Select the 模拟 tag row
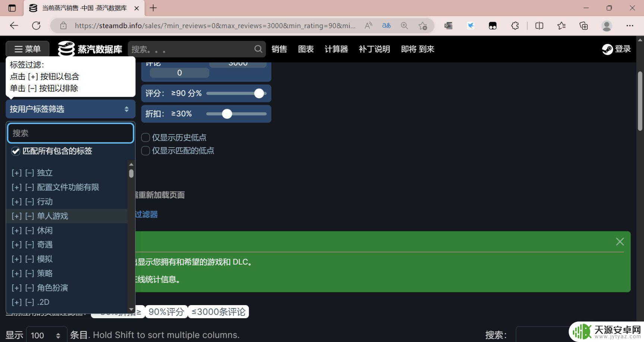The image size is (644, 342). pos(67,259)
